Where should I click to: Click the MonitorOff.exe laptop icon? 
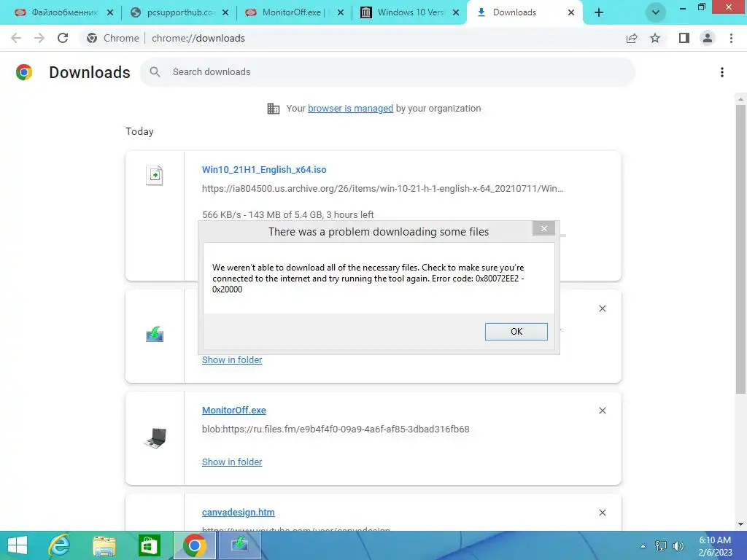[x=155, y=438]
